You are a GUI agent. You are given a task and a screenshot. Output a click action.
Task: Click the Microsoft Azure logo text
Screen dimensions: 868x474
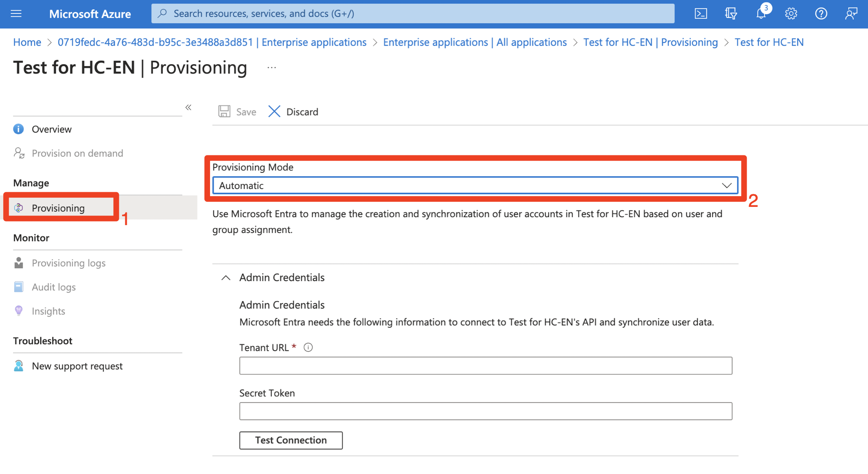[90, 14]
